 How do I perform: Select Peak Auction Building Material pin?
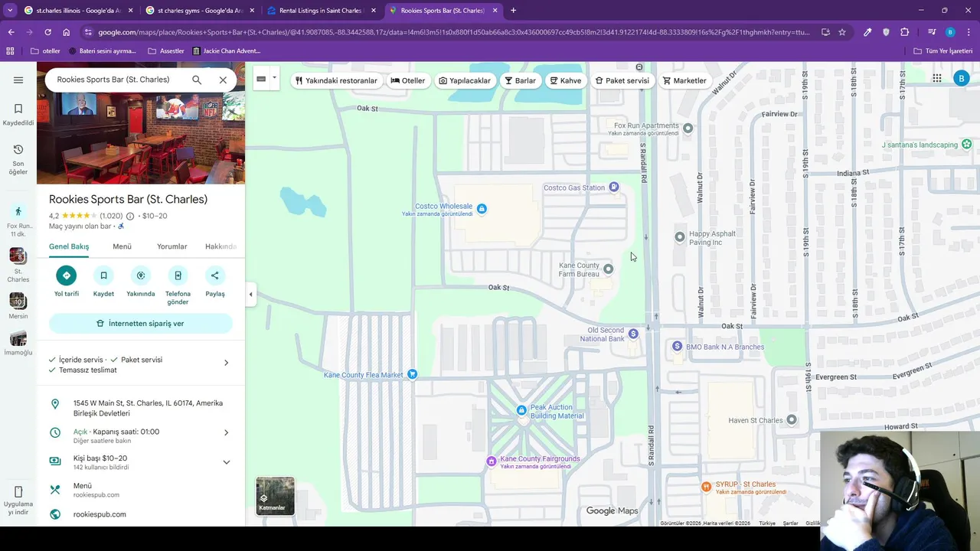click(521, 410)
